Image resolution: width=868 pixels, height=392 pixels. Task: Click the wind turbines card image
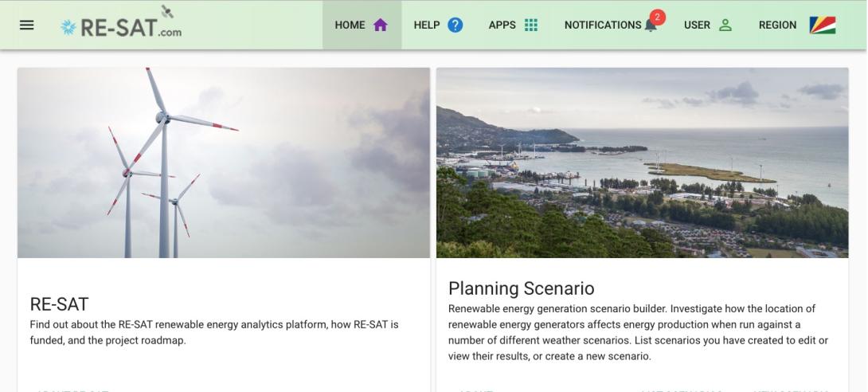click(224, 163)
